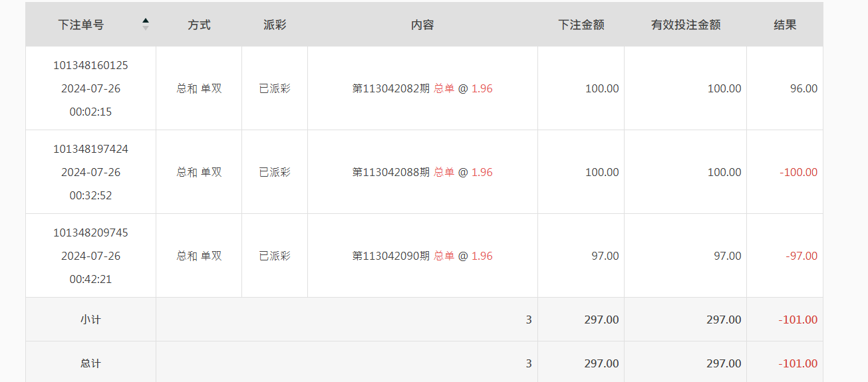Click the 第113042088期 bet content
The width and height of the screenshot is (868, 382).
391,172
